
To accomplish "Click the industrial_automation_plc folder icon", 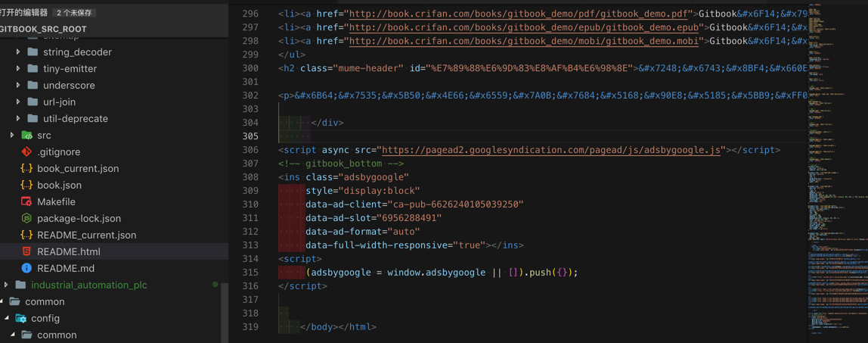I will click(x=20, y=285).
